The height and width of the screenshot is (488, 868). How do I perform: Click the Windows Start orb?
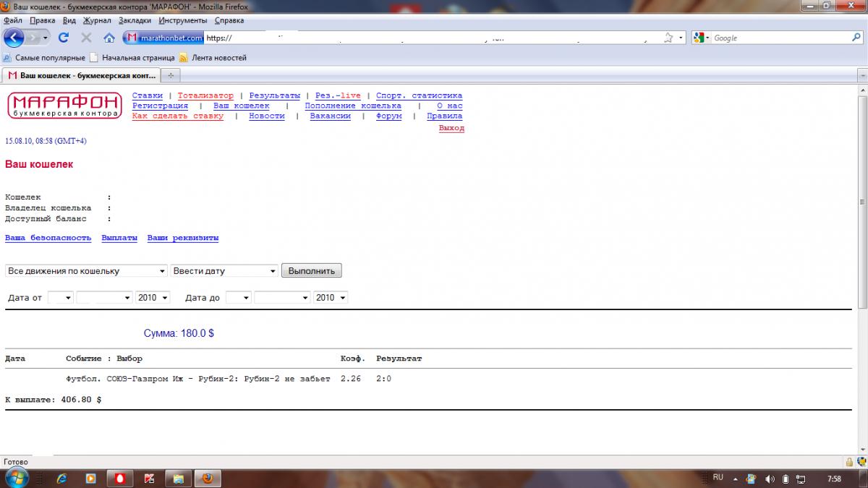coord(16,477)
